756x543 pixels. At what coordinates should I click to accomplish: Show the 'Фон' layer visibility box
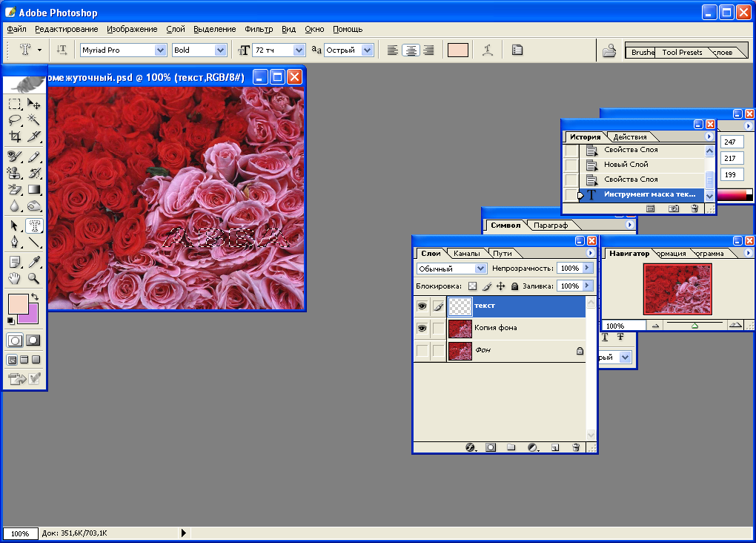[422, 350]
